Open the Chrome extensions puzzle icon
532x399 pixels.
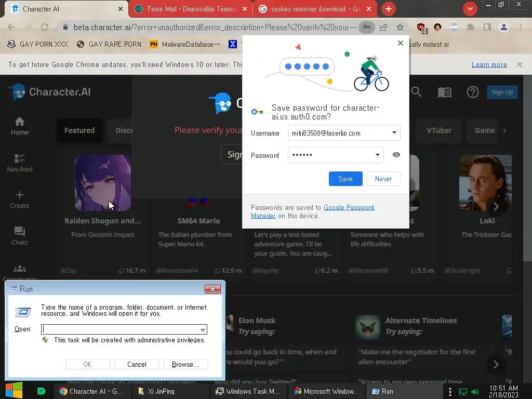point(470,27)
